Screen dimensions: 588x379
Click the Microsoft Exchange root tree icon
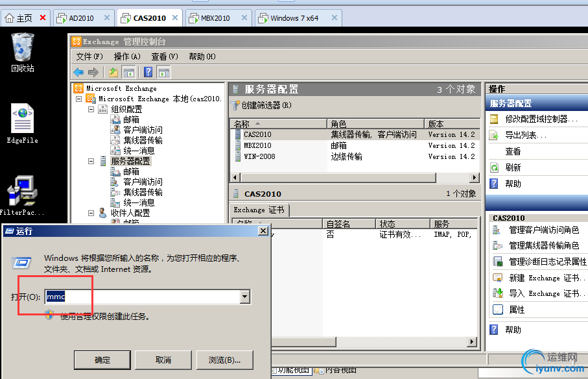78,88
